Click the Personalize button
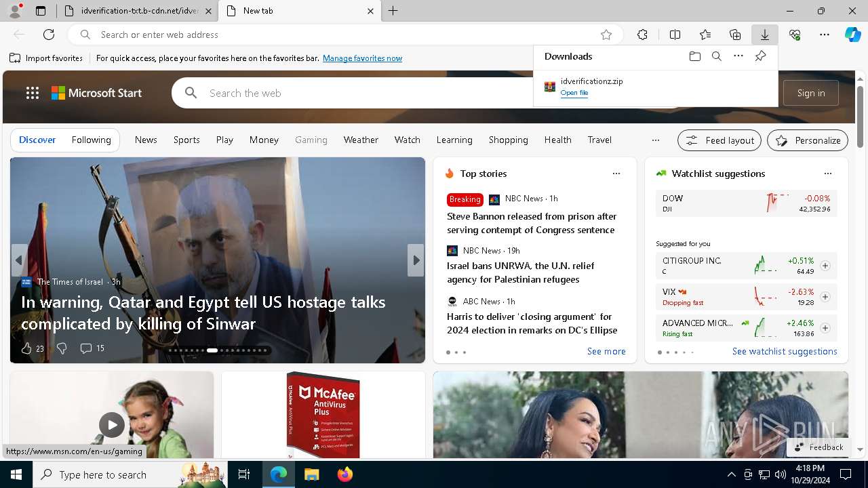 pos(808,140)
